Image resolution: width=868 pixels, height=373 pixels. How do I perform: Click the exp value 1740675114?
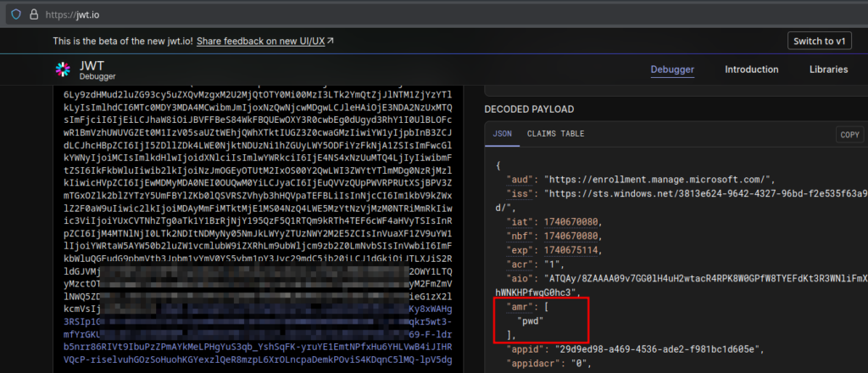pyautogui.click(x=571, y=250)
